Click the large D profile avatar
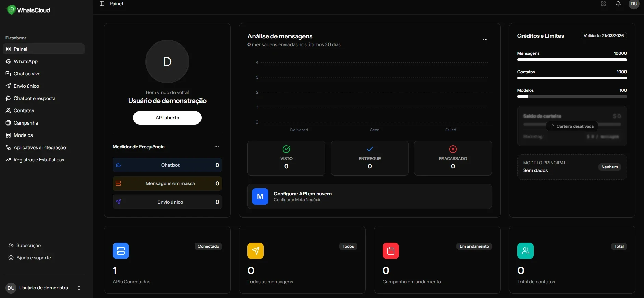The height and width of the screenshot is (298, 644). pyautogui.click(x=167, y=62)
